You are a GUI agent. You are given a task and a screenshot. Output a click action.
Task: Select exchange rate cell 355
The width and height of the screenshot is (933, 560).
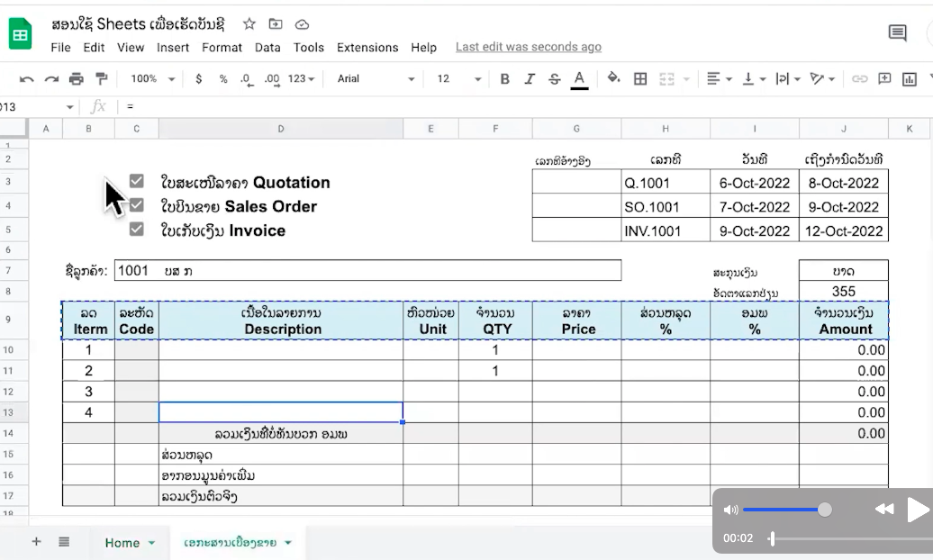click(844, 291)
